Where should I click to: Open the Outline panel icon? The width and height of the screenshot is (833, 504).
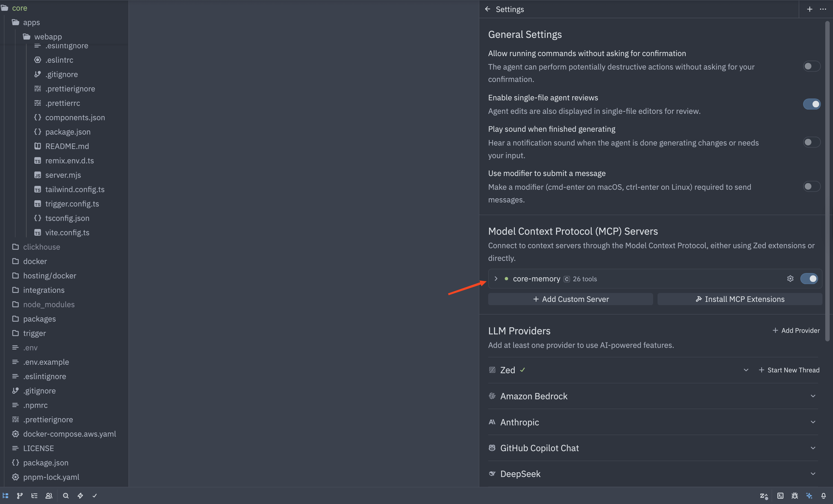34,495
